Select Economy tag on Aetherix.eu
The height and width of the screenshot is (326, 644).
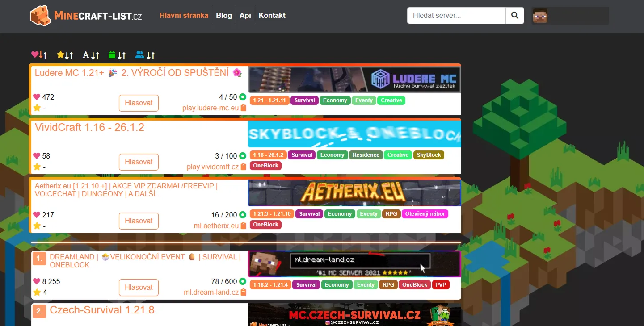coord(340,214)
